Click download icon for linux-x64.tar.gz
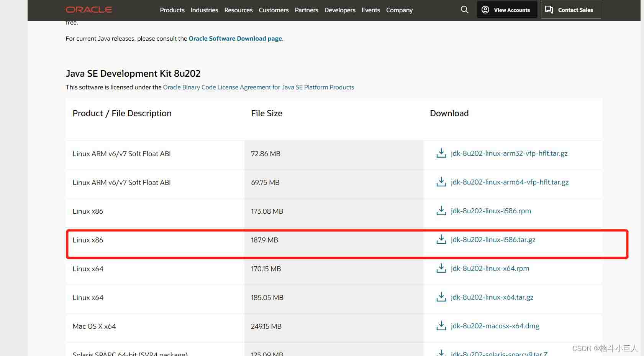 (x=441, y=297)
